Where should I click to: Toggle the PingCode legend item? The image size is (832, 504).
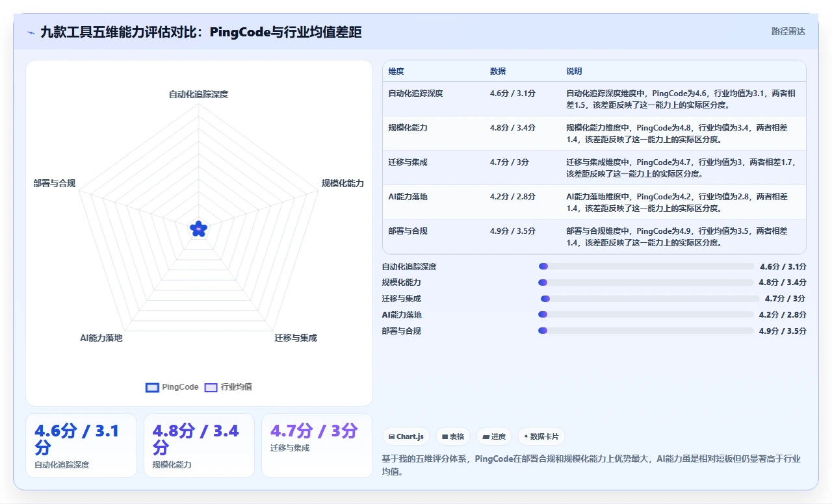coord(172,387)
